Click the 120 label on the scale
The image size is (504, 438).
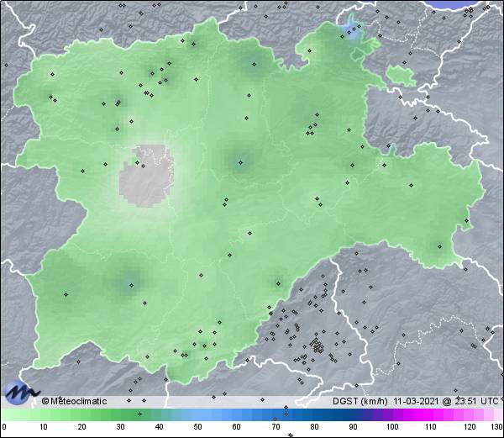tap(470, 427)
